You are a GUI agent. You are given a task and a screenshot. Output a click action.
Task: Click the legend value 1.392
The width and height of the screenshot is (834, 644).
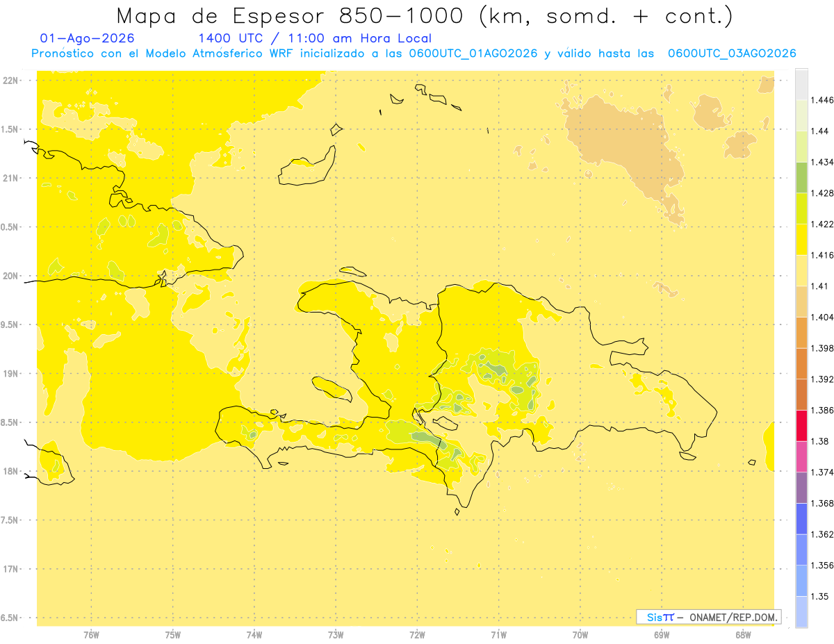[823, 379]
